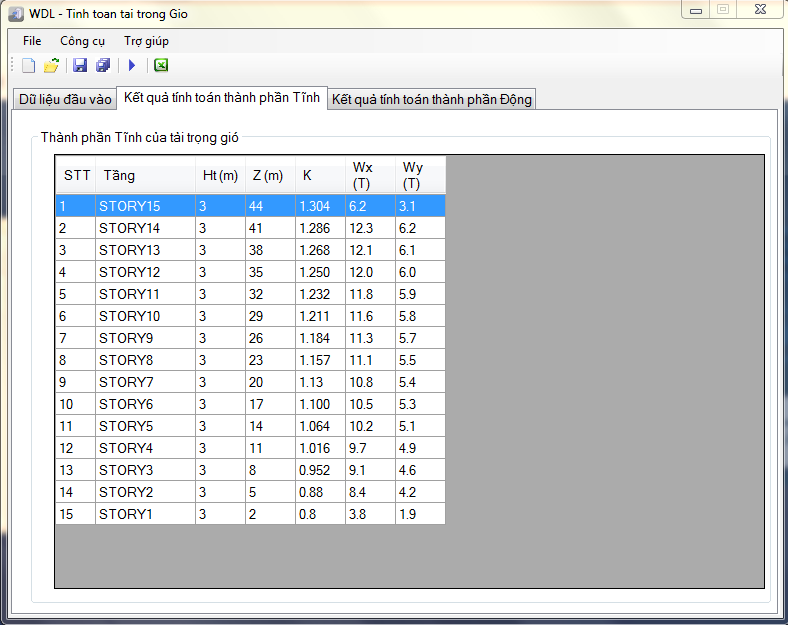Select the STORY4 cell
The width and height of the screenshot is (788, 625).
(145, 448)
